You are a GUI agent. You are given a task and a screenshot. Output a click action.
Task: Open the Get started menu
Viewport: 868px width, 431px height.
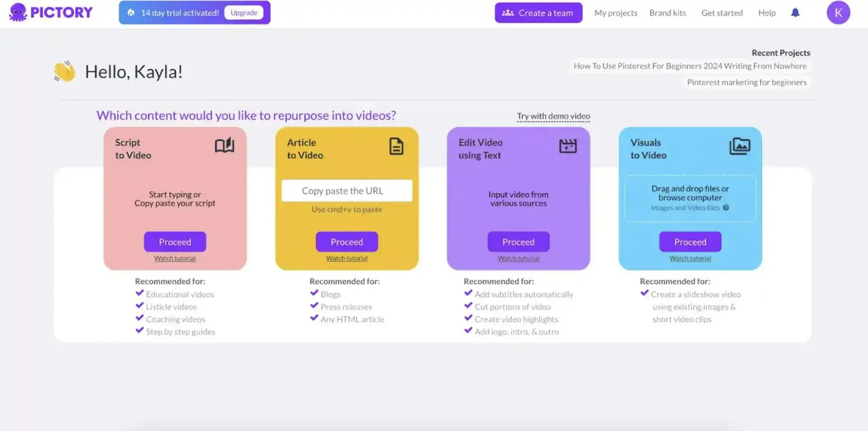[x=722, y=13]
